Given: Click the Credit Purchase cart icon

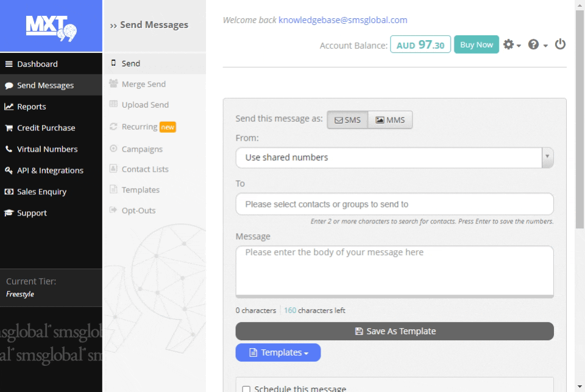Looking at the screenshot, I should (9, 128).
